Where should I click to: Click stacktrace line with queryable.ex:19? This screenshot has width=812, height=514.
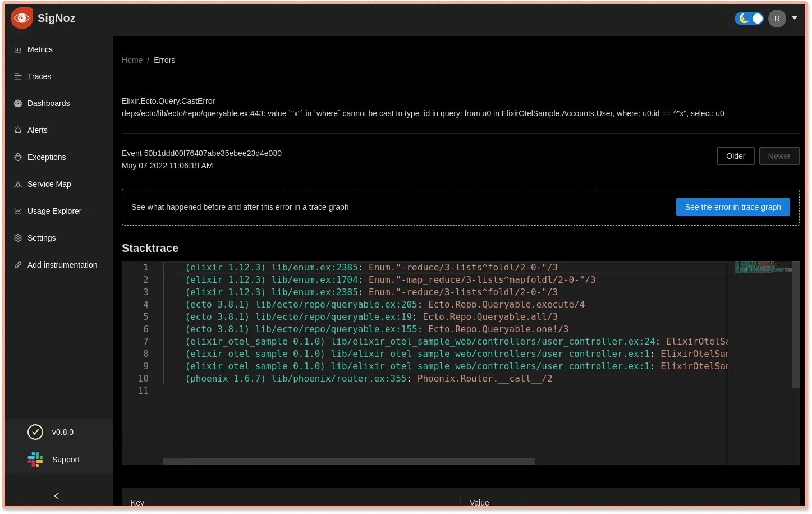[371, 316]
